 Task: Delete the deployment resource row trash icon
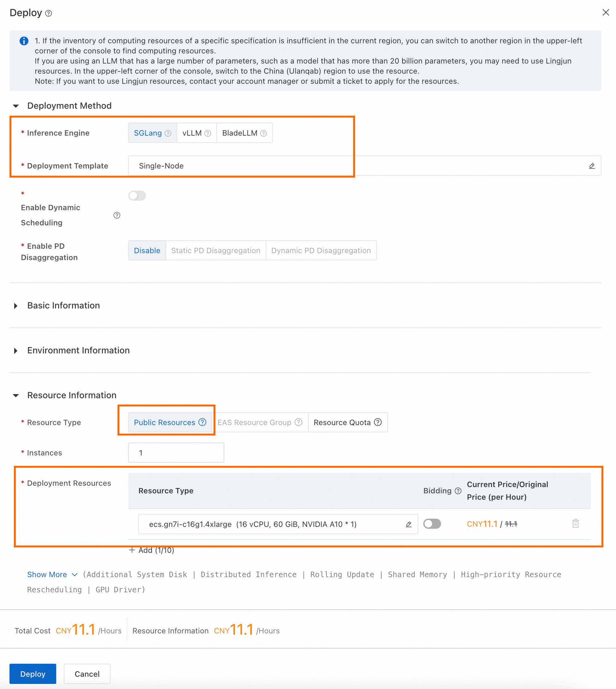pos(575,524)
